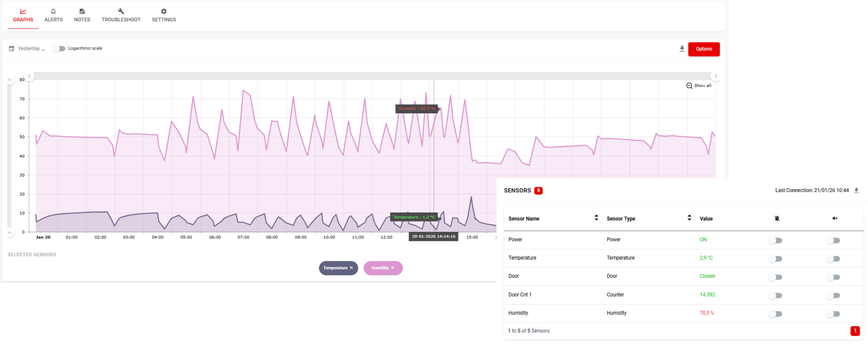The width and height of the screenshot is (868, 344).
Task: Sort the table by Sensor Name
Action: click(596, 218)
